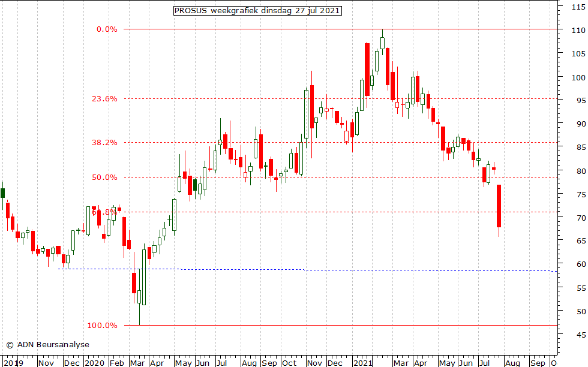Click the 2019 label on the time axis
This screenshot has height=367, width=588.
[x=13, y=362]
